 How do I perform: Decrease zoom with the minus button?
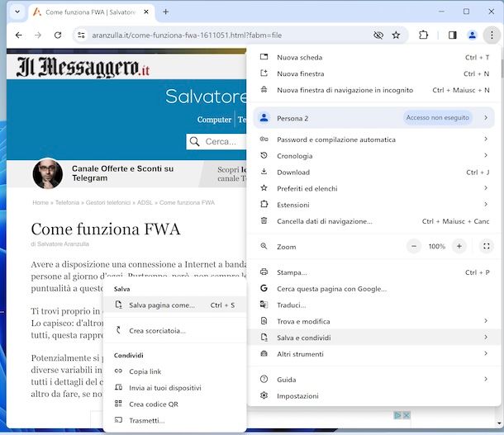(414, 246)
